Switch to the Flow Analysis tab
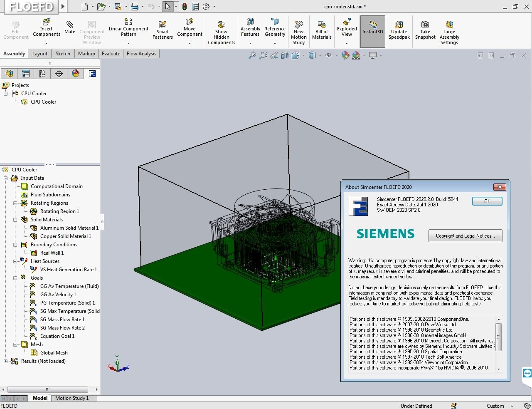Image resolution: width=532 pixels, height=409 pixels. (x=141, y=54)
